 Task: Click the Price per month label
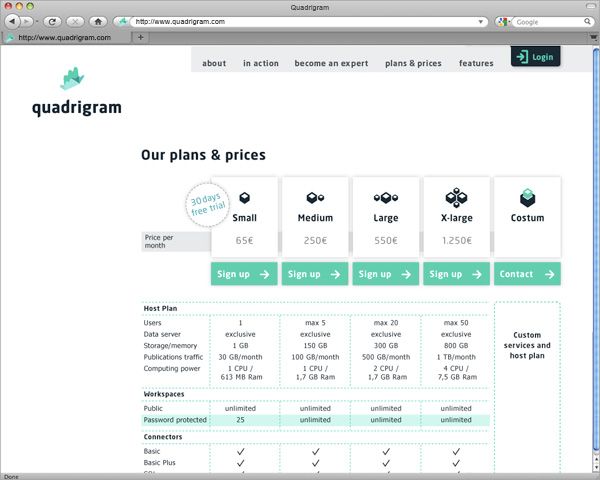159,242
